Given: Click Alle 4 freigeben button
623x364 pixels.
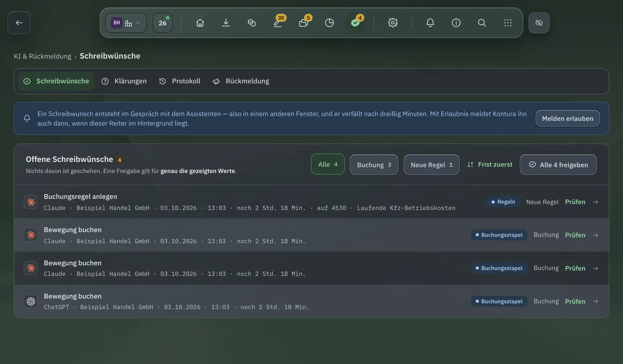Looking at the screenshot, I should 558,165.
